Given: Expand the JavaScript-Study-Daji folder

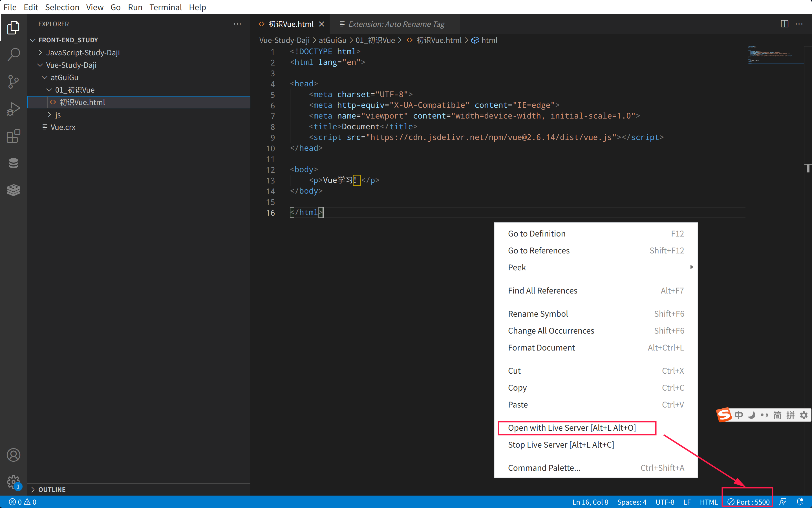Looking at the screenshot, I should 139,52.
